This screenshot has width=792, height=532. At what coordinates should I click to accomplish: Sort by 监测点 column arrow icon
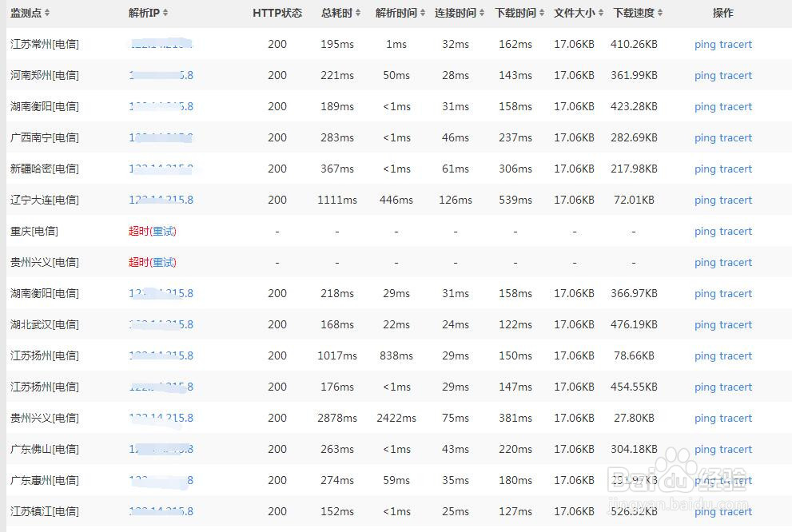(x=47, y=13)
